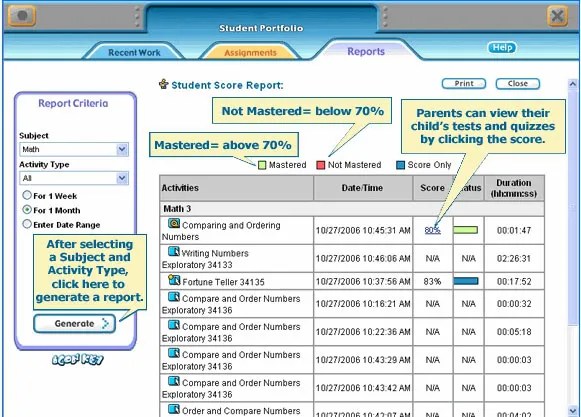
Task: Click the trophy icon beside Student Score Report
Action: (x=163, y=84)
